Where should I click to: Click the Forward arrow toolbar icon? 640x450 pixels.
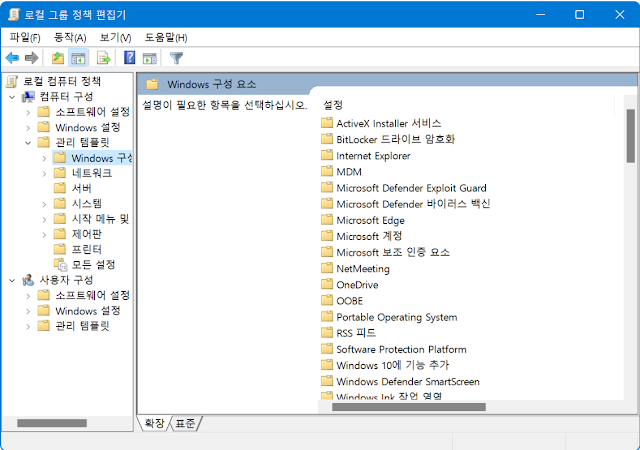pyautogui.click(x=31, y=58)
